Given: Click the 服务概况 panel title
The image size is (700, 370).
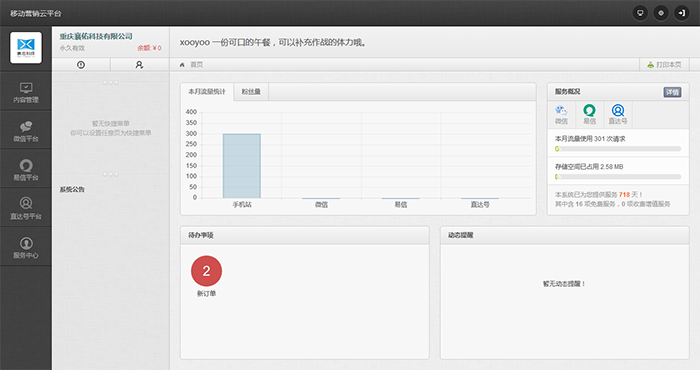Looking at the screenshot, I should pos(567,91).
